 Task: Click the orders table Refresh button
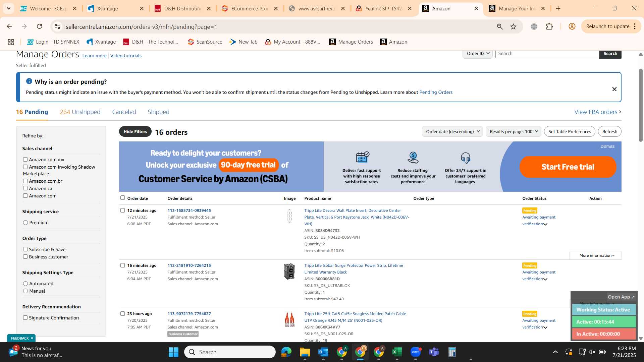point(609,131)
